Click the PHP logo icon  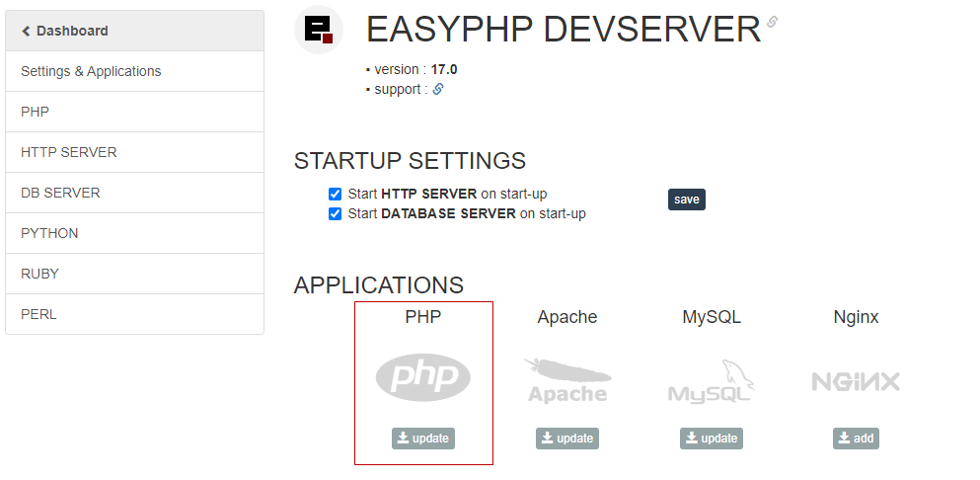click(x=423, y=378)
